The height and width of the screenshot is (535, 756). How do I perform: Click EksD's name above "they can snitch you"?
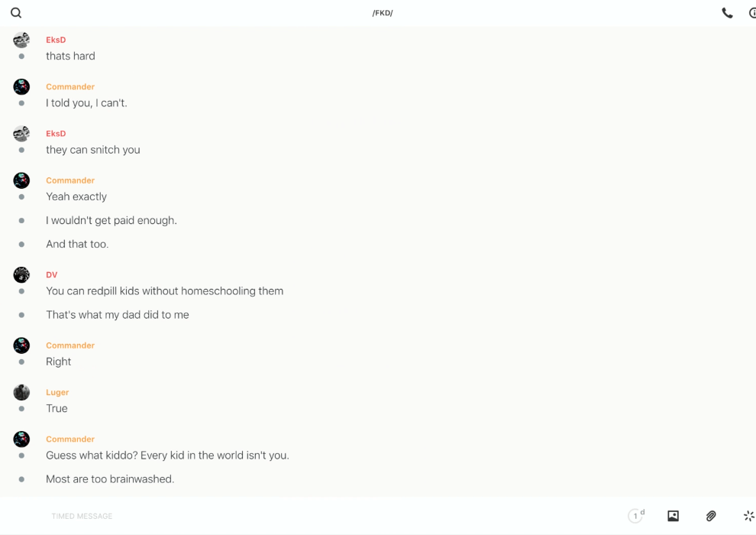[56, 134]
